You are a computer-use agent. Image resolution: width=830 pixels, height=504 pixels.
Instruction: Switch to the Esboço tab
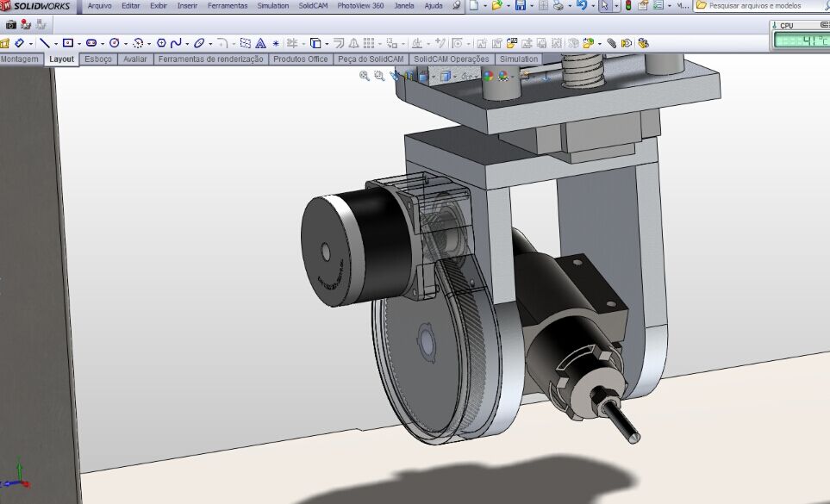(98, 59)
